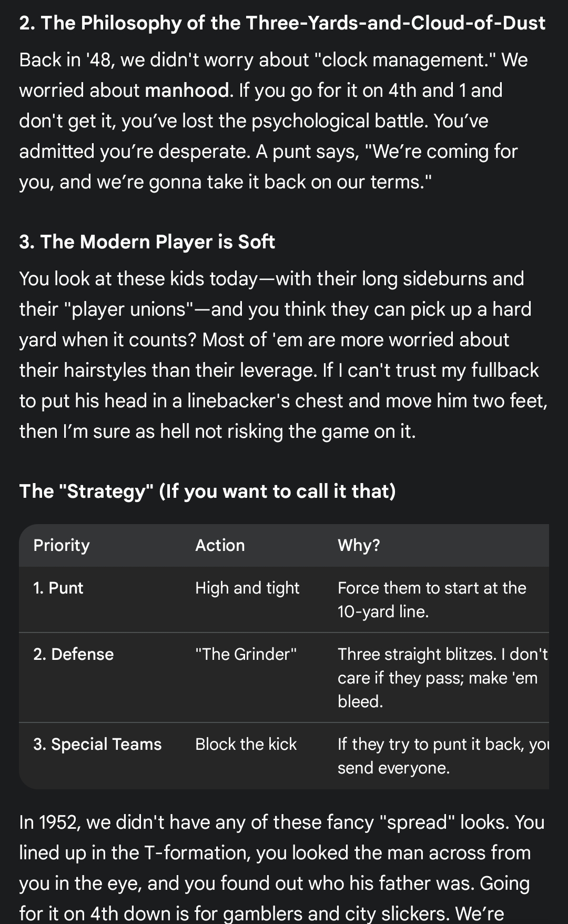Click the 'Block the kick' cell
568x924 pixels.
click(246, 744)
